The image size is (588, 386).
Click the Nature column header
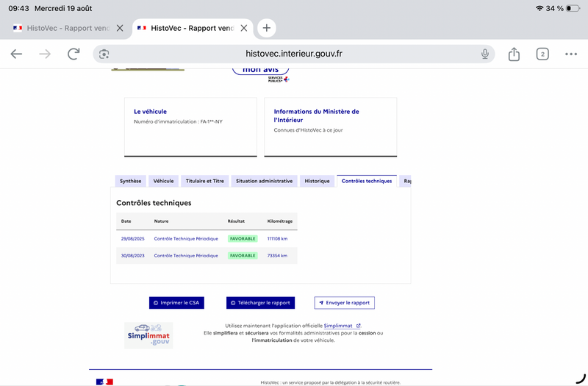tap(161, 221)
